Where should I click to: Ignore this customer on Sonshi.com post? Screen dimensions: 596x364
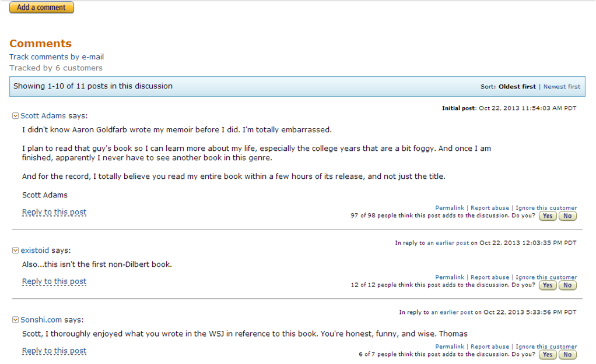coord(546,347)
